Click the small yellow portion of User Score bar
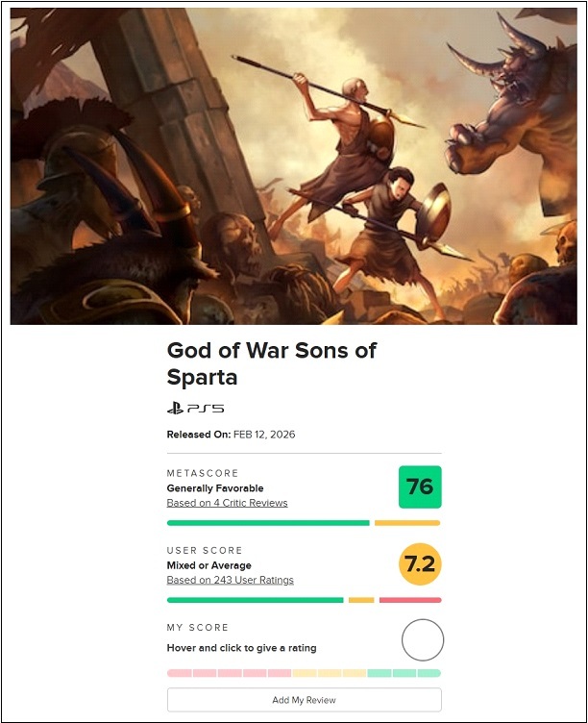 point(361,600)
